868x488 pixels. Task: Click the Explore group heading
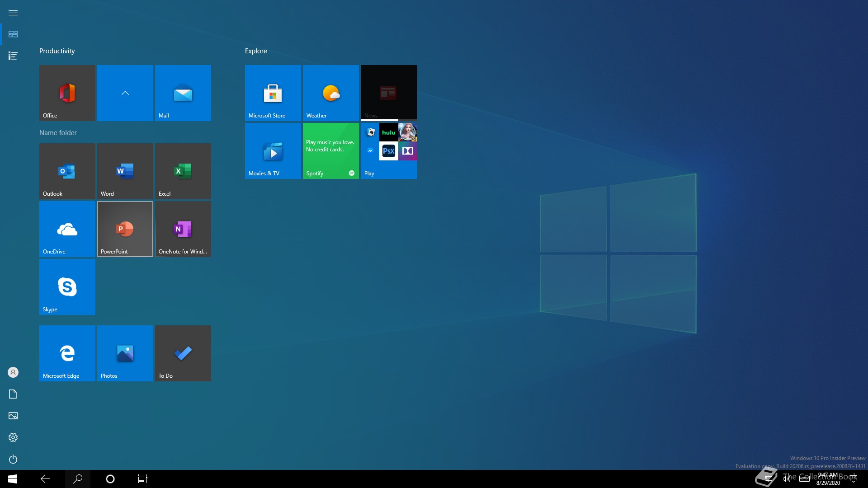click(256, 51)
